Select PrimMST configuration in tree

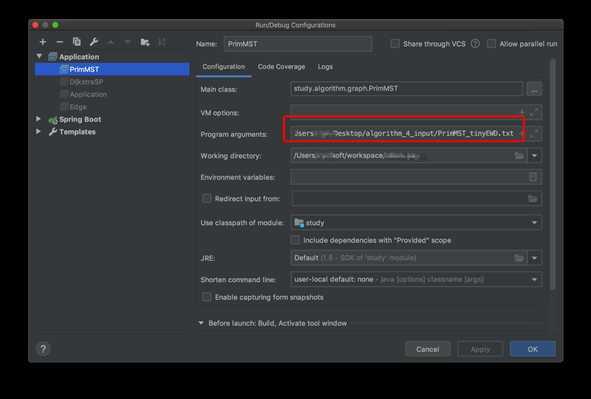[x=112, y=69]
